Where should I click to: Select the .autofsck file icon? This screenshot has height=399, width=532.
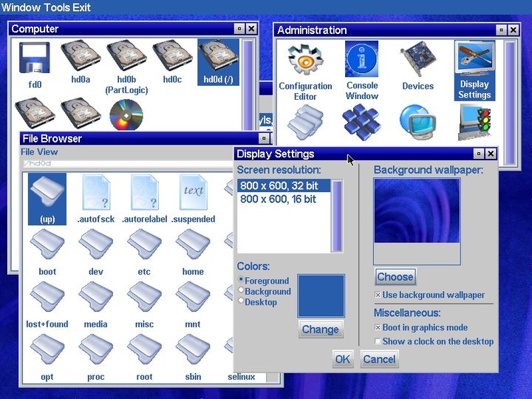click(96, 199)
